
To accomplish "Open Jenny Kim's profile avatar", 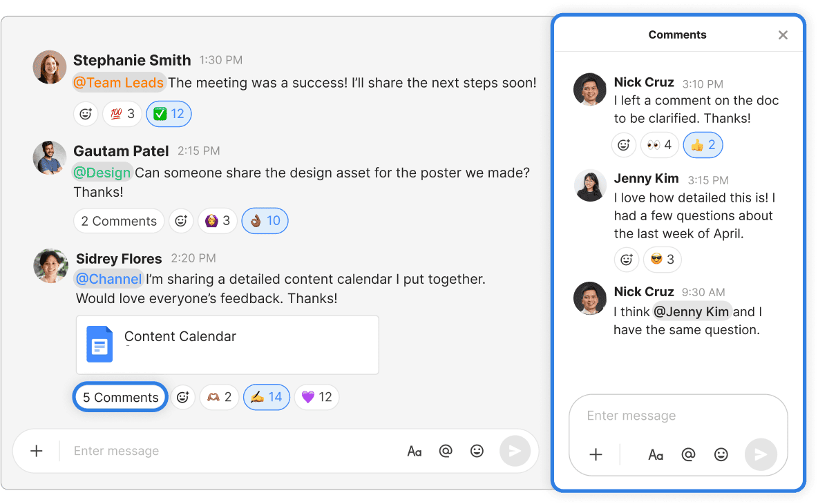I will point(590,186).
